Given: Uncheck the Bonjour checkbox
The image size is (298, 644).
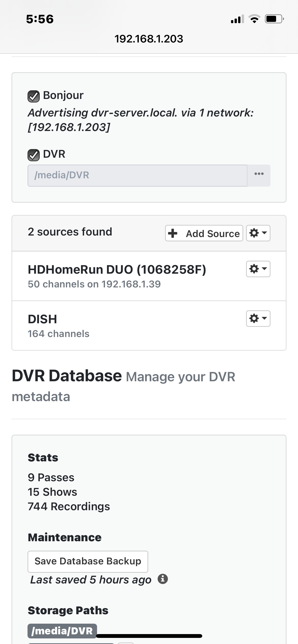Looking at the screenshot, I should pyautogui.click(x=33, y=96).
